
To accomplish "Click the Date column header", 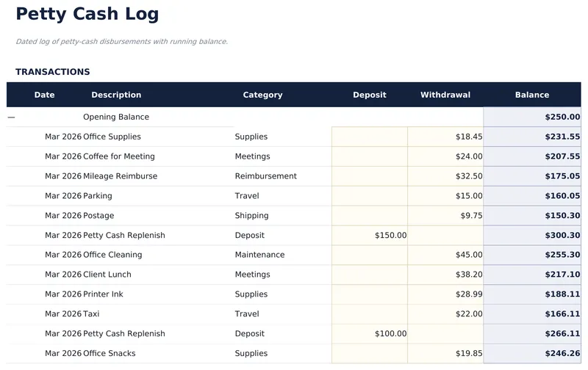I will click(44, 95).
